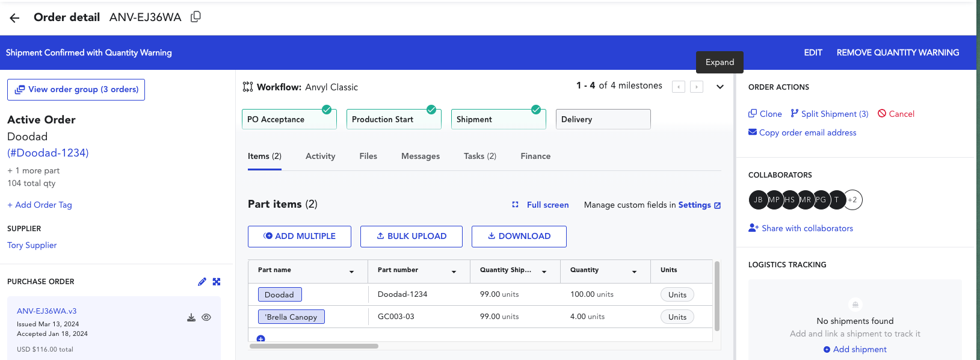Open part items in Full screen

click(540, 205)
